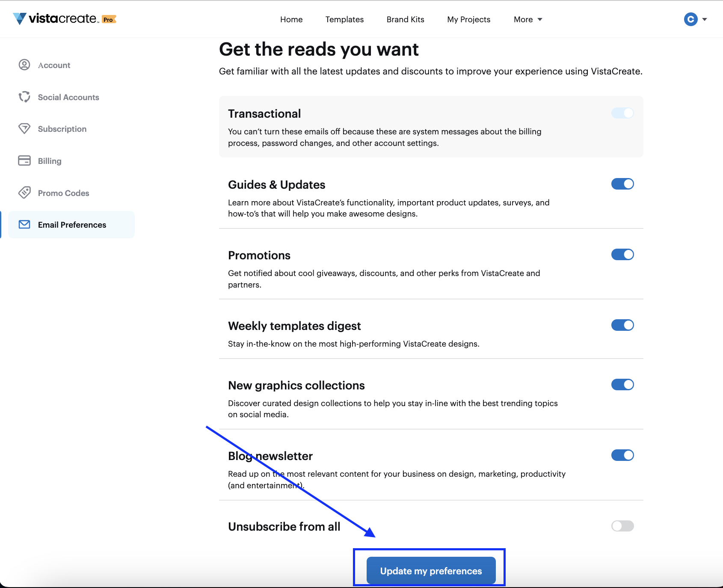
Task: Select the Subscription diamond icon
Action: [24, 128]
